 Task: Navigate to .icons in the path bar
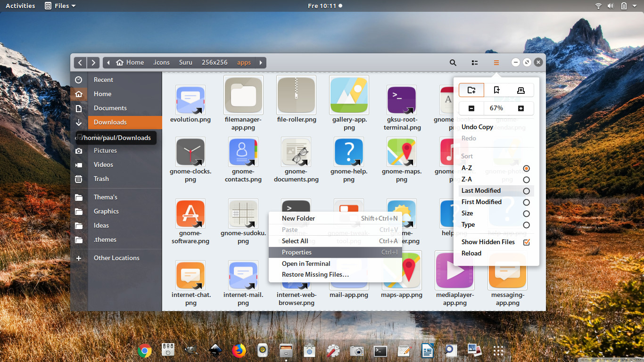pyautogui.click(x=161, y=62)
